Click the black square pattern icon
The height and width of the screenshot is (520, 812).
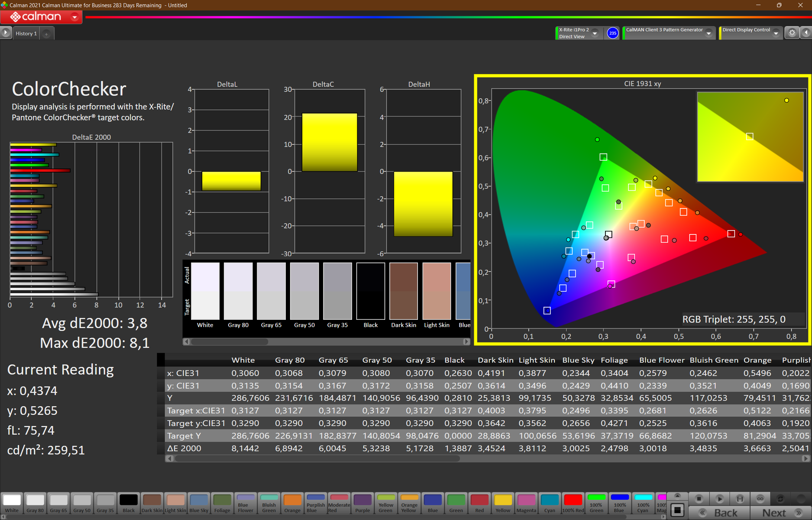click(678, 510)
